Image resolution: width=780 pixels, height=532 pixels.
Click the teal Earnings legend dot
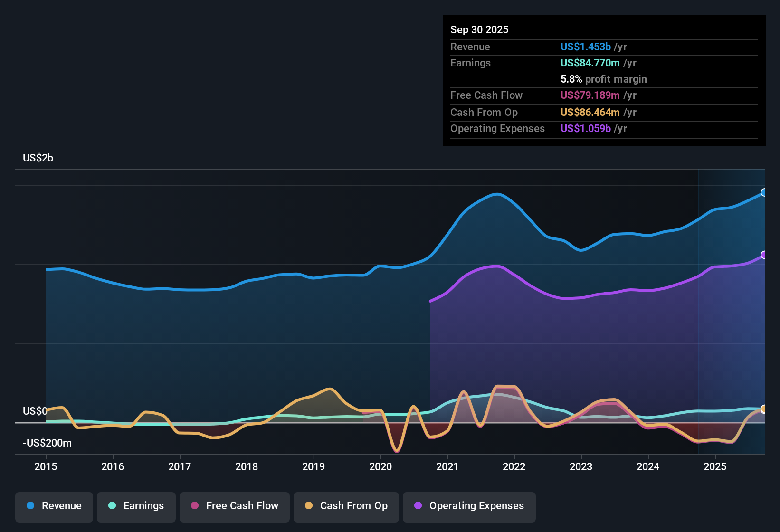click(112, 506)
